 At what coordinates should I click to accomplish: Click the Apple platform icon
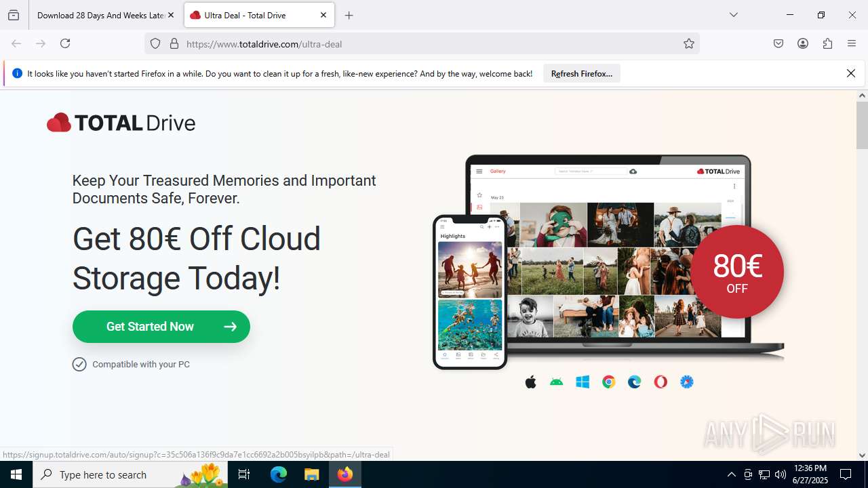click(531, 382)
